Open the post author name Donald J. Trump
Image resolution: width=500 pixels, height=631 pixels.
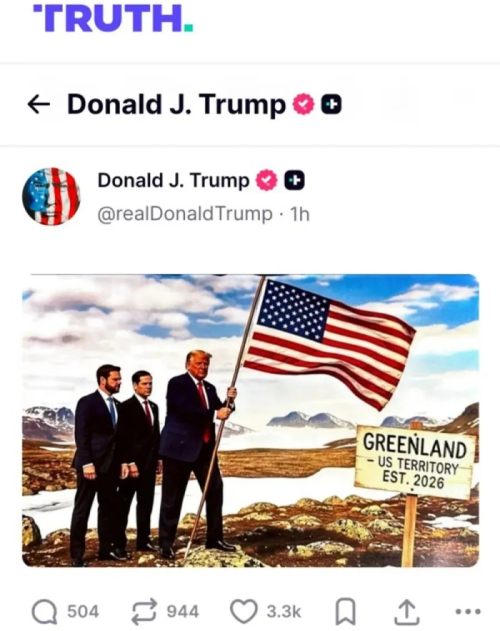pyautogui.click(x=174, y=180)
